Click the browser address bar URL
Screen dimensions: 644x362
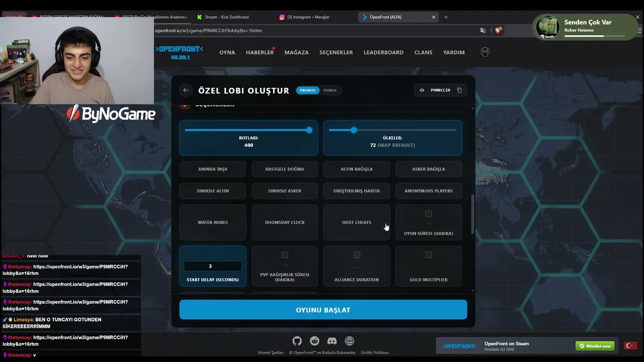208,31
